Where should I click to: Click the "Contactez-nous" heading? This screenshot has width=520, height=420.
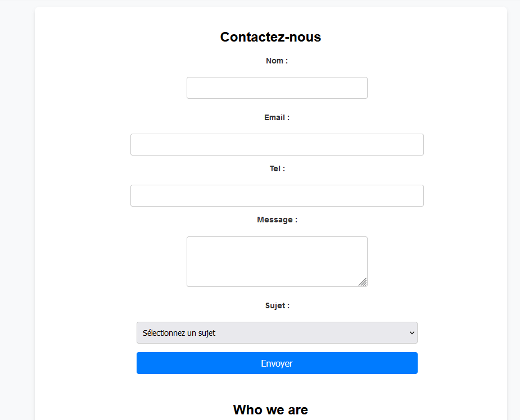pyautogui.click(x=270, y=37)
